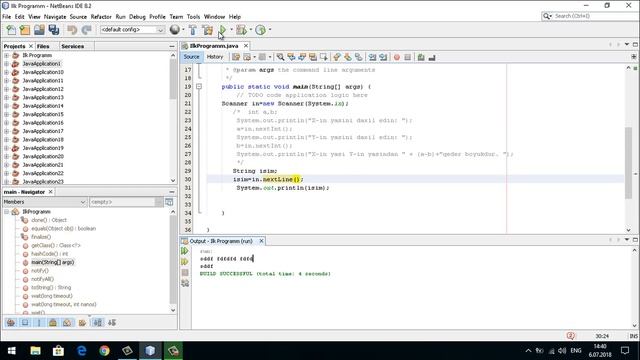Click the Re-run with different parameters yellow icon
Viewport: 640px width, 360px height.
click(185, 262)
